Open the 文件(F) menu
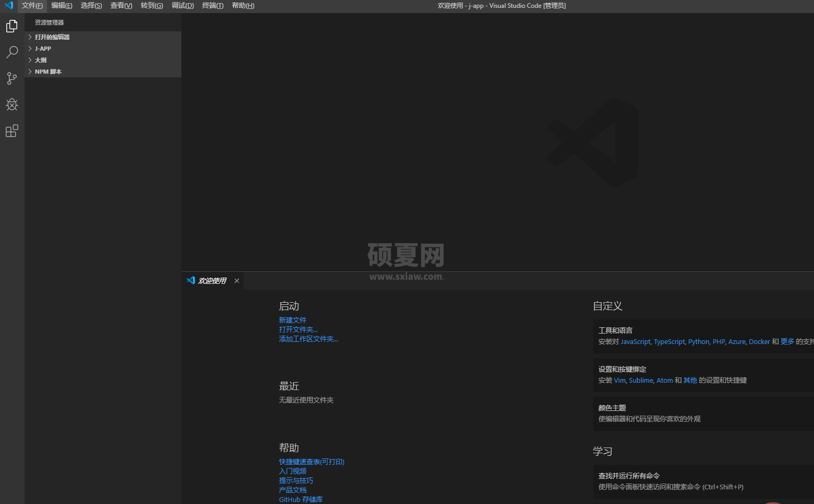Image resolution: width=814 pixels, height=504 pixels. pos(32,6)
